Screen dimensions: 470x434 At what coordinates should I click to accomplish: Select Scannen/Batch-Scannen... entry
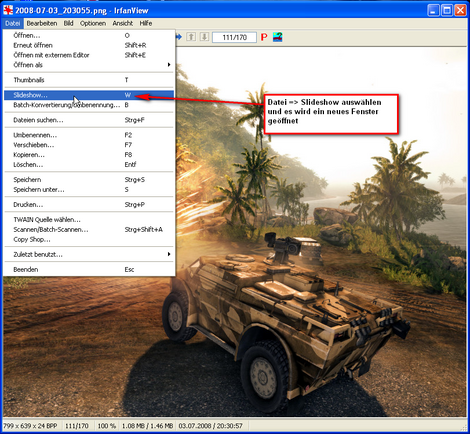click(89, 230)
